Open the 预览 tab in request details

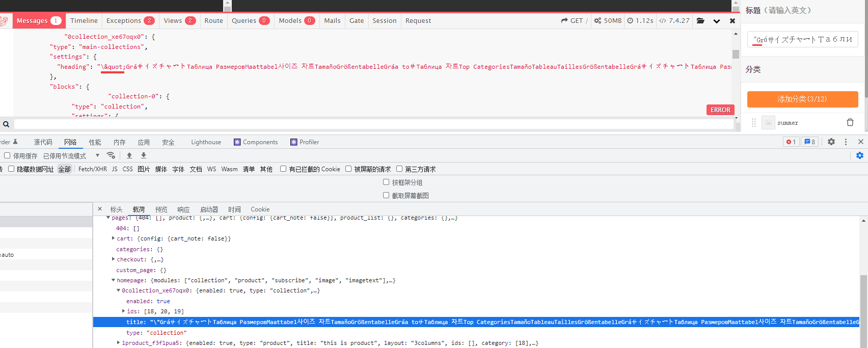(x=161, y=209)
